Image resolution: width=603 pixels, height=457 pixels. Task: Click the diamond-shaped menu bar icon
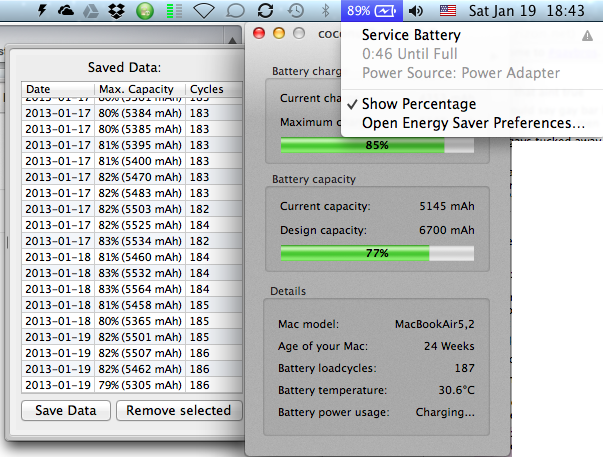[204, 11]
